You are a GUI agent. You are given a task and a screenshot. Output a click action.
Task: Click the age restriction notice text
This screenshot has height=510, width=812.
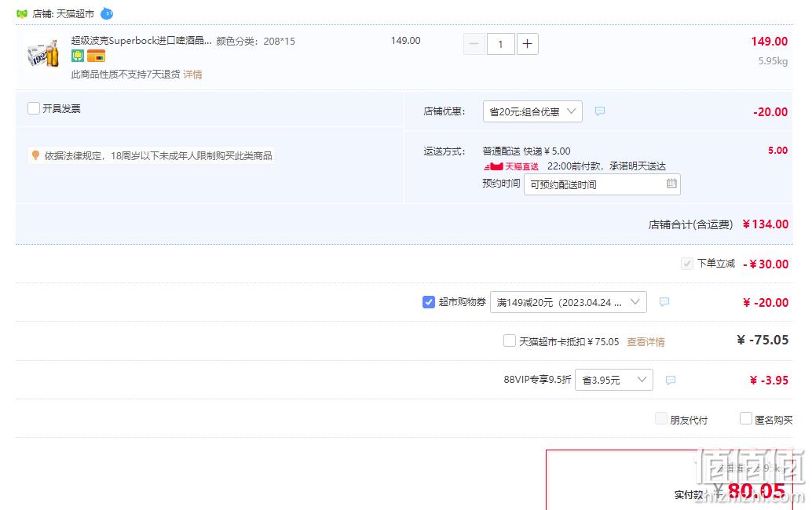[158, 155]
